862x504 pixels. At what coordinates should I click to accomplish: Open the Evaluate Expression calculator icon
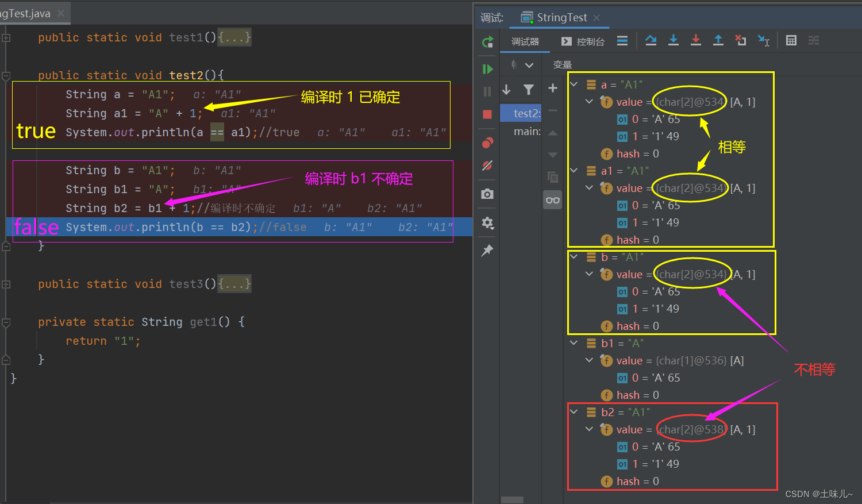[791, 40]
